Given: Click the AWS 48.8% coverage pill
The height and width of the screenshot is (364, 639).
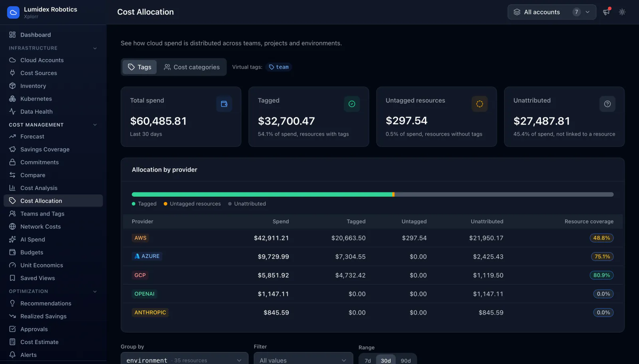Looking at the screenshot, I should click(601, 238).
